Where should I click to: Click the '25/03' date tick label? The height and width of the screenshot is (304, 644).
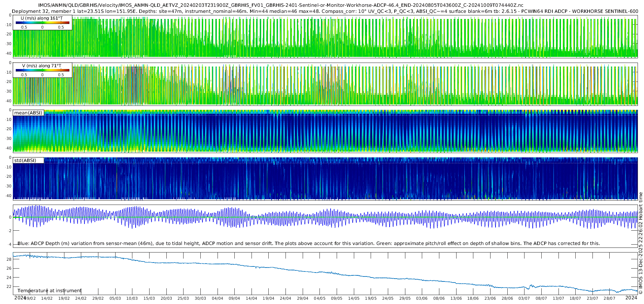coord(183,299)
